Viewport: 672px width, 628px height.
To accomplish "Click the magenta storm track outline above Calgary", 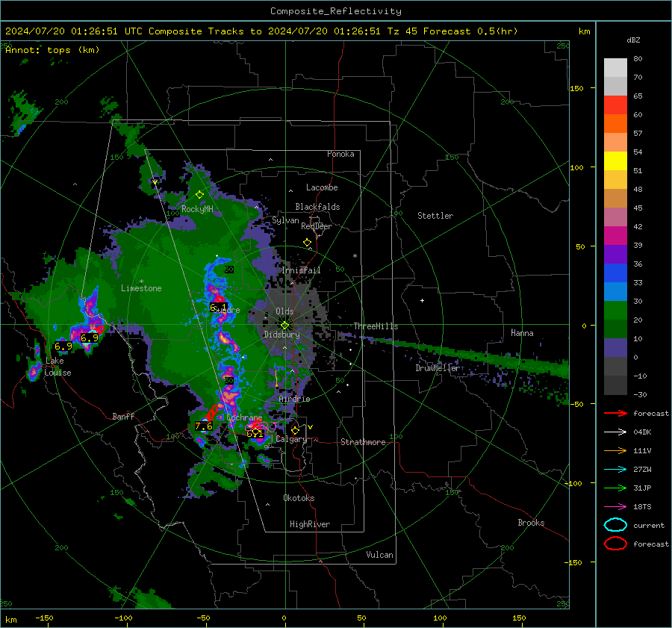I will [x=259, y=427].
